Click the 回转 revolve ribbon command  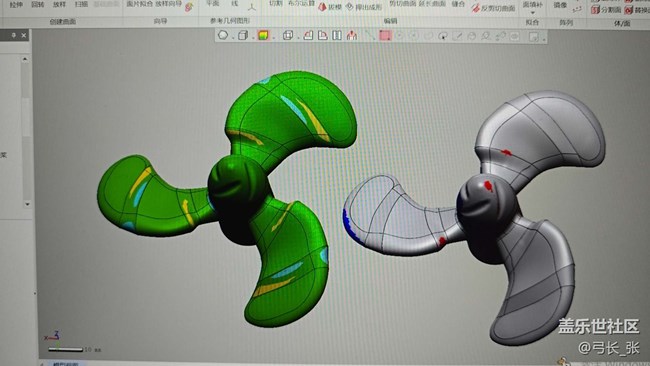(37, 5)
